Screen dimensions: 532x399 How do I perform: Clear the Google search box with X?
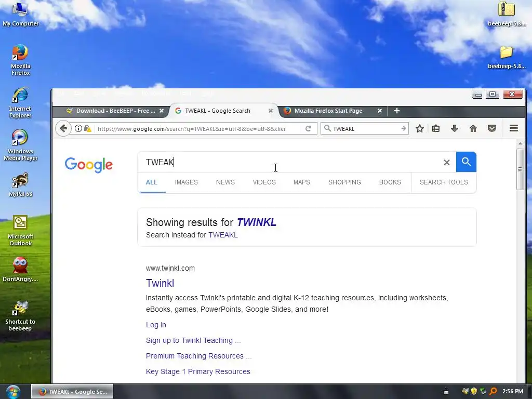tap(446, 163)
